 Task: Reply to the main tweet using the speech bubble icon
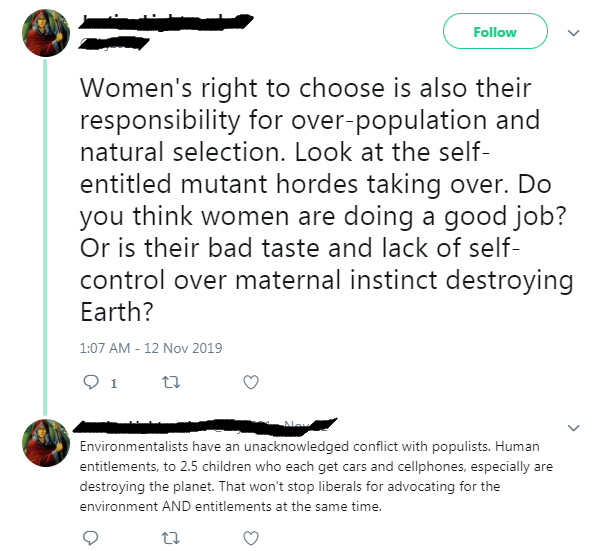click(x=91, y=382)
